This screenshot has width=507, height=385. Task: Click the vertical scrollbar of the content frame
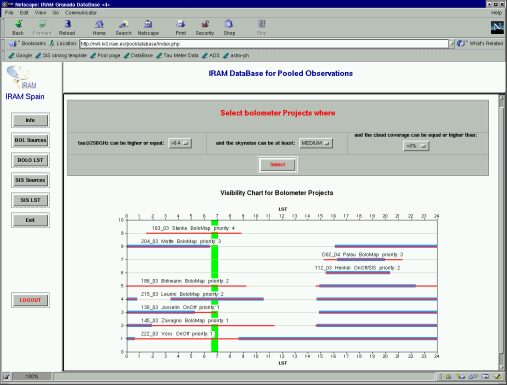click(x=501, y=232)
